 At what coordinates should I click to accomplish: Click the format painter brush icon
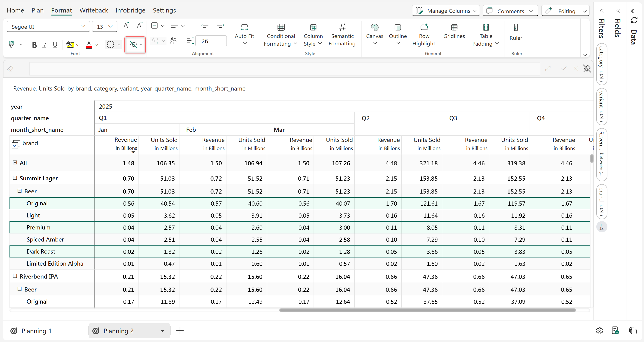(11, 44)
